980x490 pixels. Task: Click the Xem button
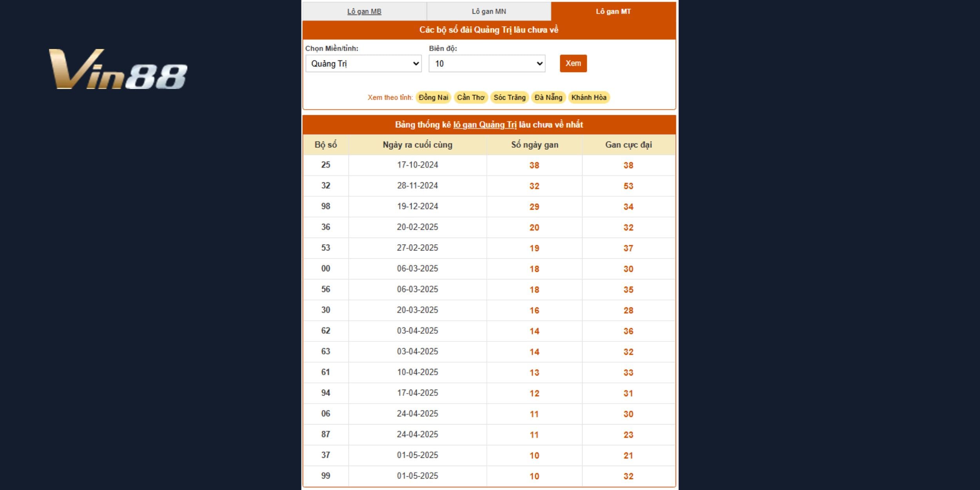click(x=573, y=64)
